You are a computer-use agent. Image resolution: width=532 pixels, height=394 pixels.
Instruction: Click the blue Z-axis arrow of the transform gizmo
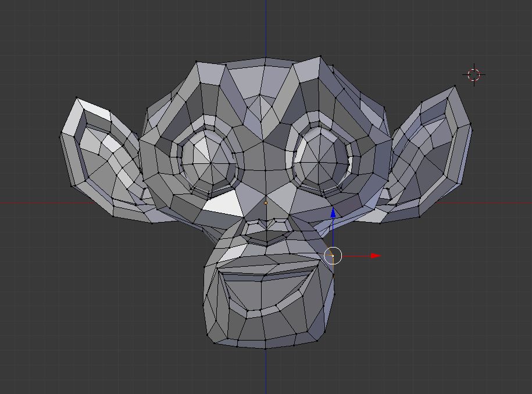point(333,213)
